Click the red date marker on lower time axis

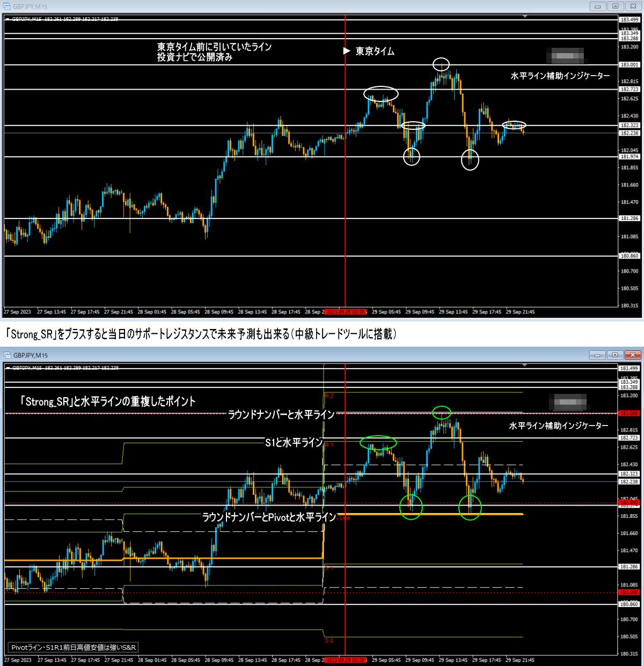345,660
